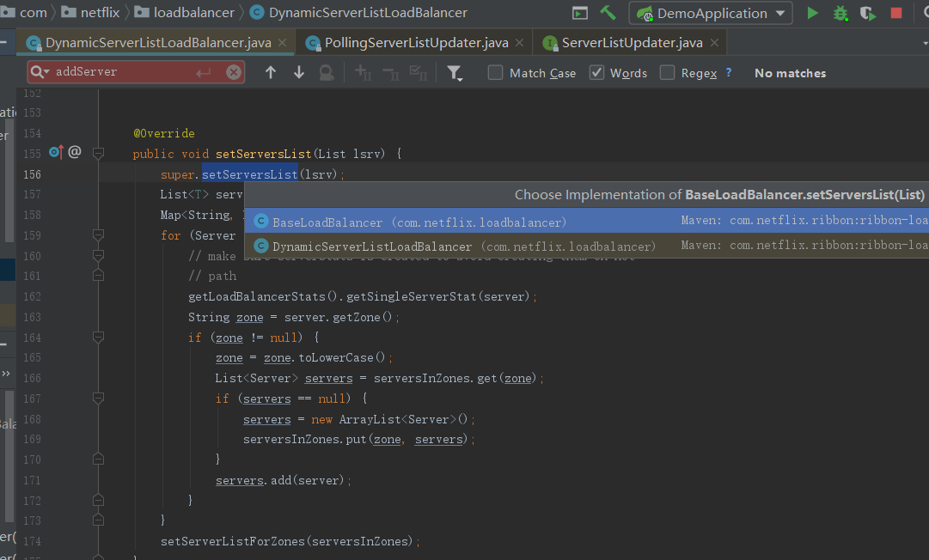
Task: Click getSingleServerStat on line 162
Action: point(411,296)
